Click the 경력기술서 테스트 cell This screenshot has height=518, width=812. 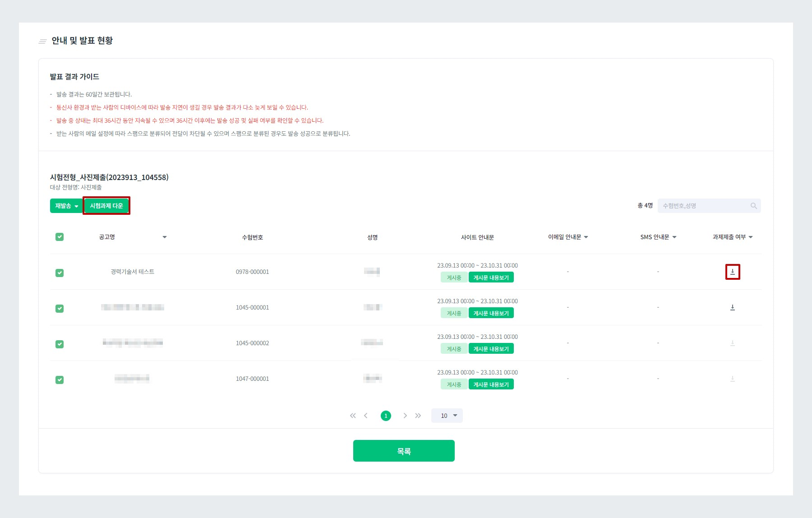[133, 272]
